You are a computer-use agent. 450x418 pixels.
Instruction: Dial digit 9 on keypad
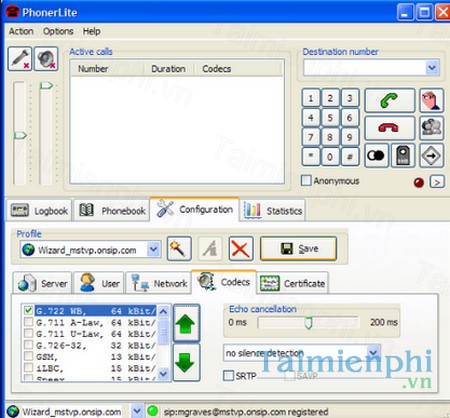(349, 137)
